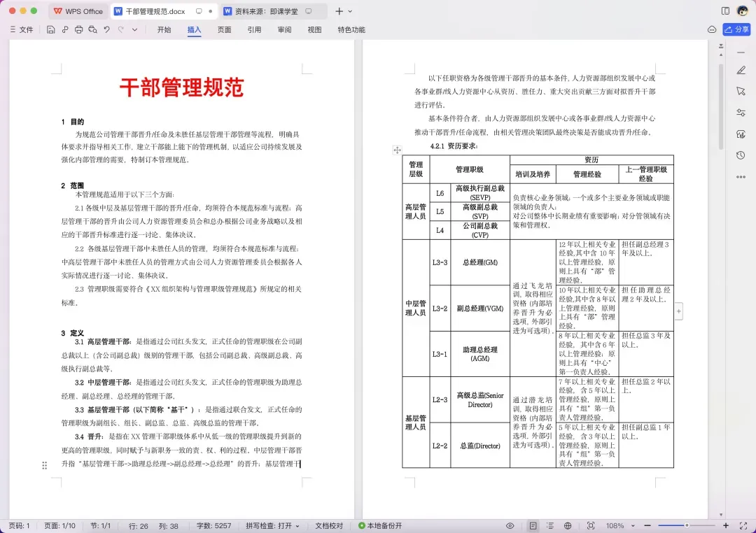This screenshot has height=533, width=756.
Task: Open the version history clock icon
Action: [x=741, y=155]
